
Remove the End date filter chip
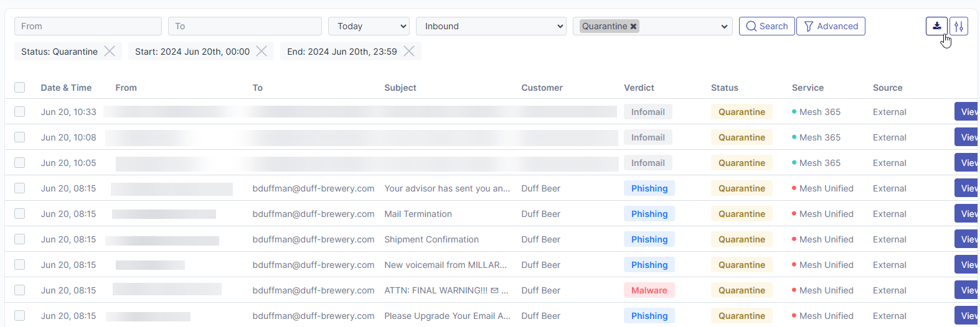(x=409, y=51)
